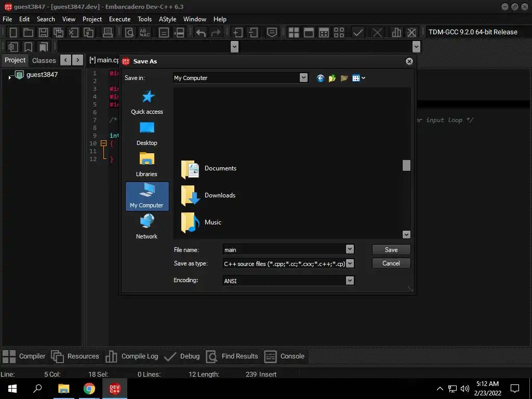Image resolution: width=532 pixels, height=399 pixels.
Task: Open the File menu
Action: click(x=7, y=19)
